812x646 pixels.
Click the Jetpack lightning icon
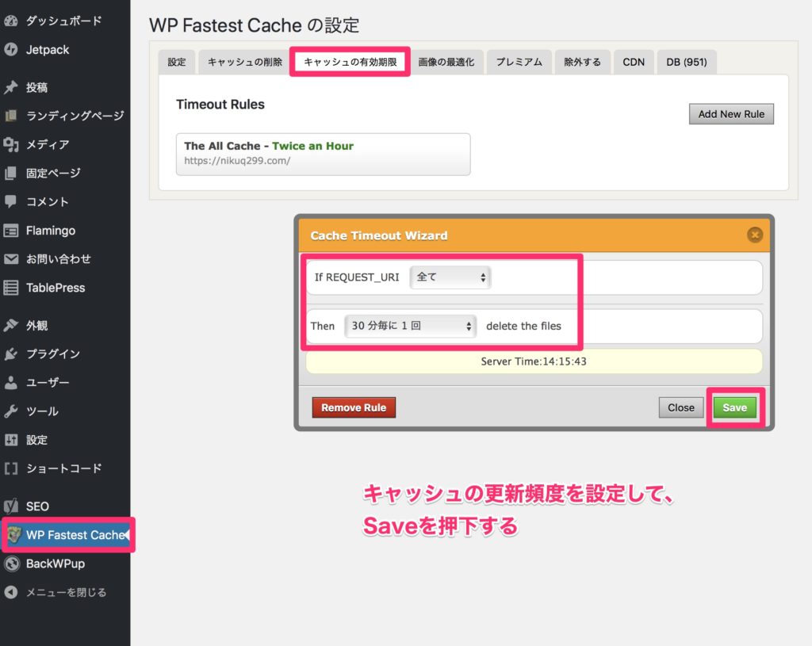[x=11, y=50]
